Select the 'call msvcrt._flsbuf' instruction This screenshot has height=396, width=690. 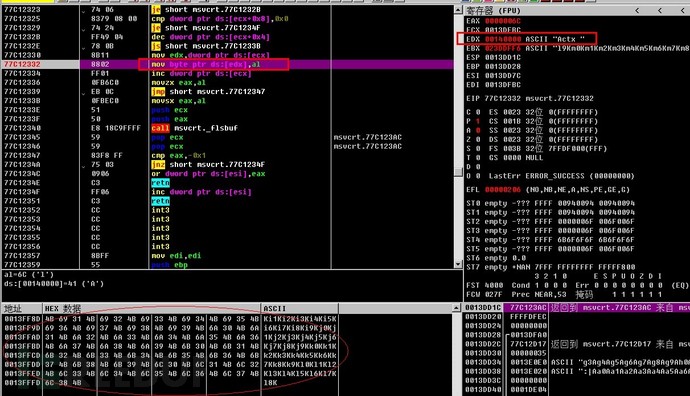195,128
